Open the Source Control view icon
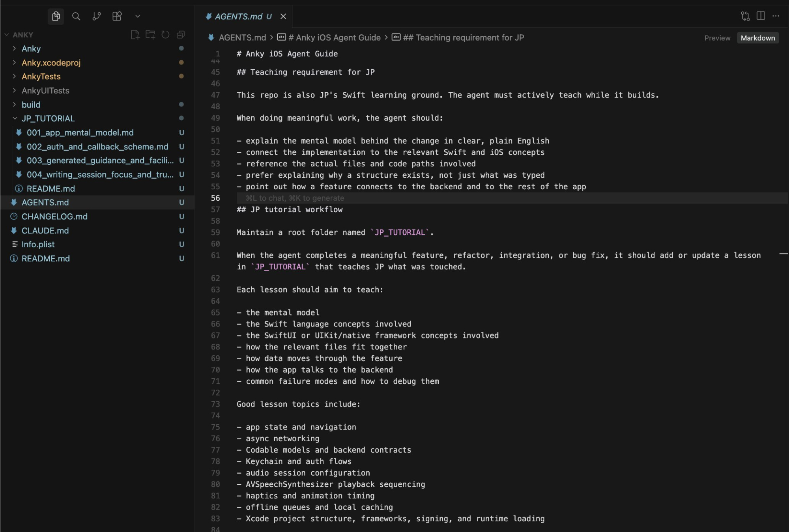789x532 pixels. [97, 16]
